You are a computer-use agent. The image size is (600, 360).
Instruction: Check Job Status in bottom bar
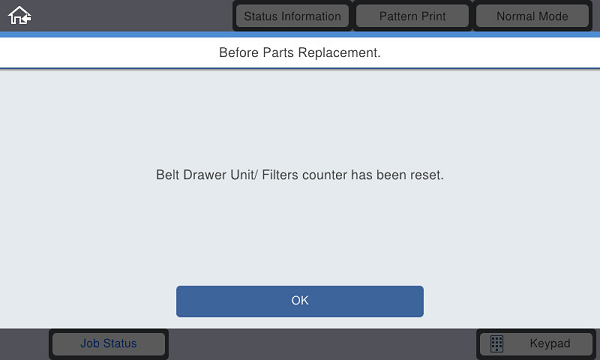[x=109, y=344]
